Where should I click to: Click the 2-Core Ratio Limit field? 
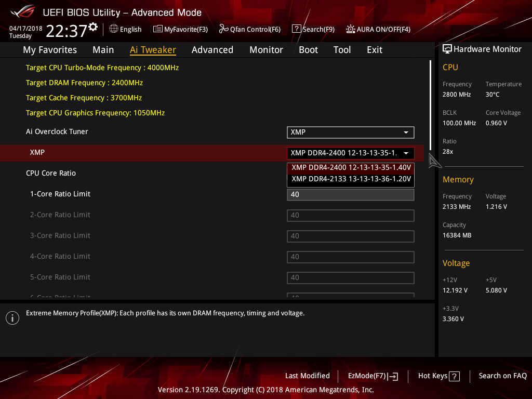[x=351, y=216]
